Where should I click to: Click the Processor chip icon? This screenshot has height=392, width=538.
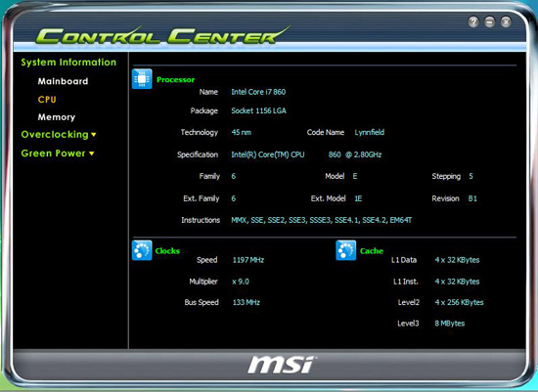pyautogui.click(x=142, y=79)
